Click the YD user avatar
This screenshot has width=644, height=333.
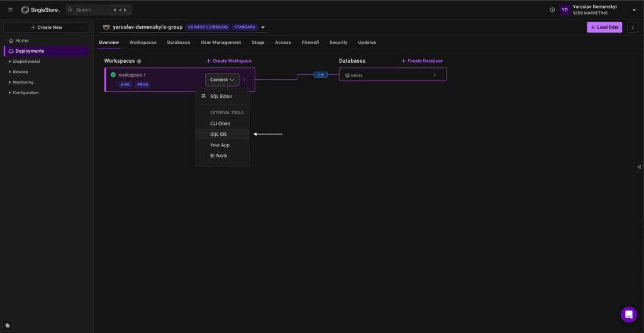(x=565, y=10)
